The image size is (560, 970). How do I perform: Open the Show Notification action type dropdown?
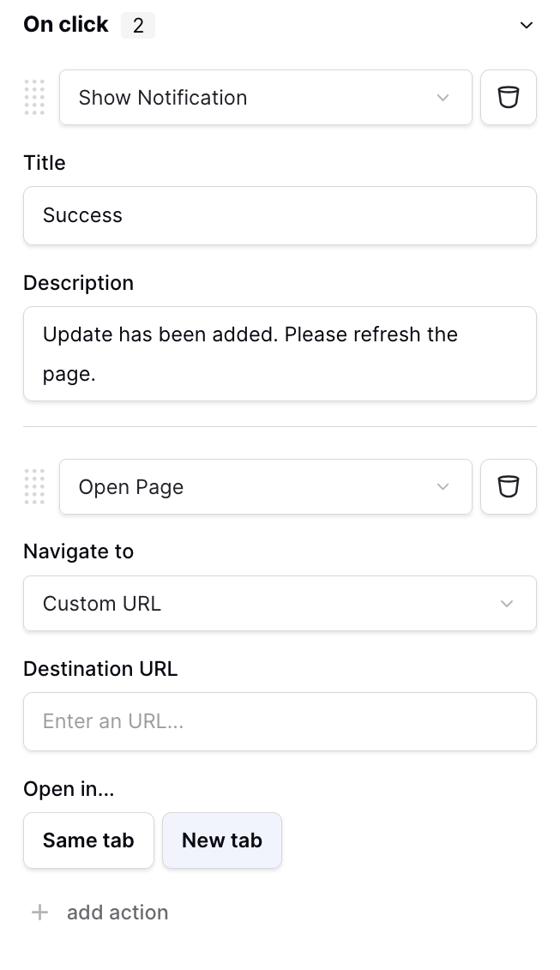click(x=257, y=98)
